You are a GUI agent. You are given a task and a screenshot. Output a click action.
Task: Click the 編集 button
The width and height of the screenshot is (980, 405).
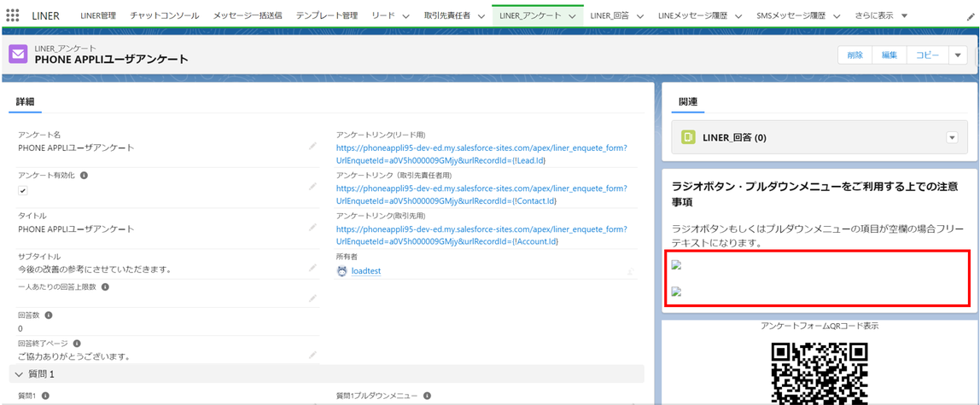pos(890,55)
